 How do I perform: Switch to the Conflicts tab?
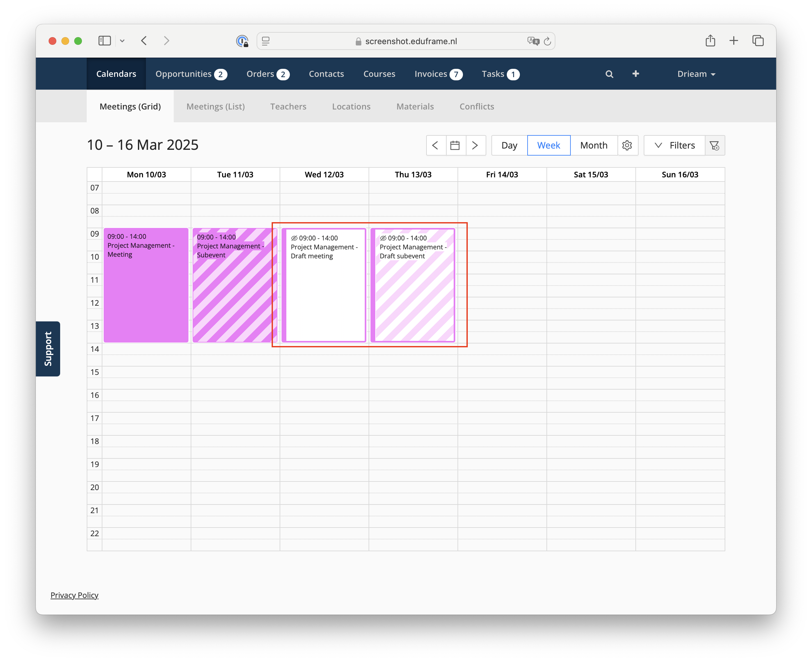tap(476, 106)
